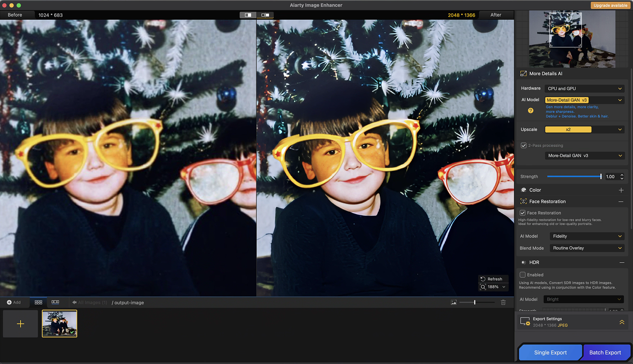Screen dimensions: 633x364
Task: Click the 2048 * 1366 output resolution text
Action: click(461, 15)
